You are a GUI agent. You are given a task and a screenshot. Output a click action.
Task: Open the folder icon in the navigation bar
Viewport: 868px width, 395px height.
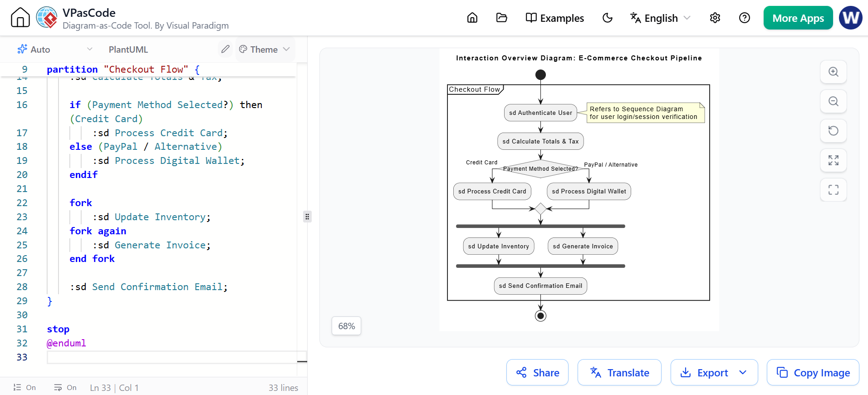(x=501, y=18)
